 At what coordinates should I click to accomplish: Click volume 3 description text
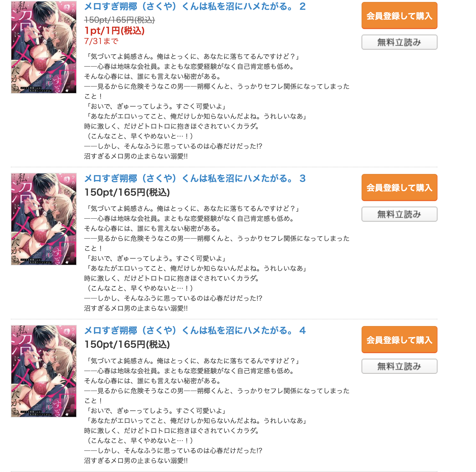[x=217, y=258]
